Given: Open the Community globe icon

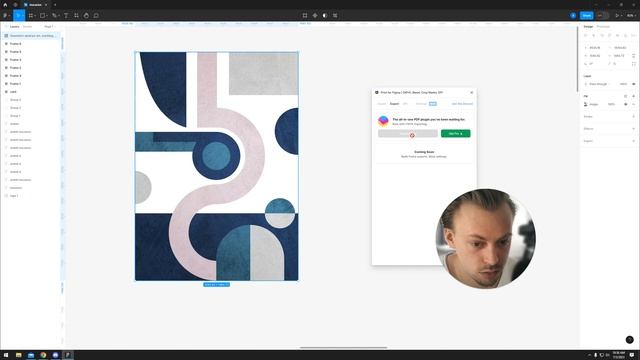Looking at the screenshot, I should tap(15, 4).
